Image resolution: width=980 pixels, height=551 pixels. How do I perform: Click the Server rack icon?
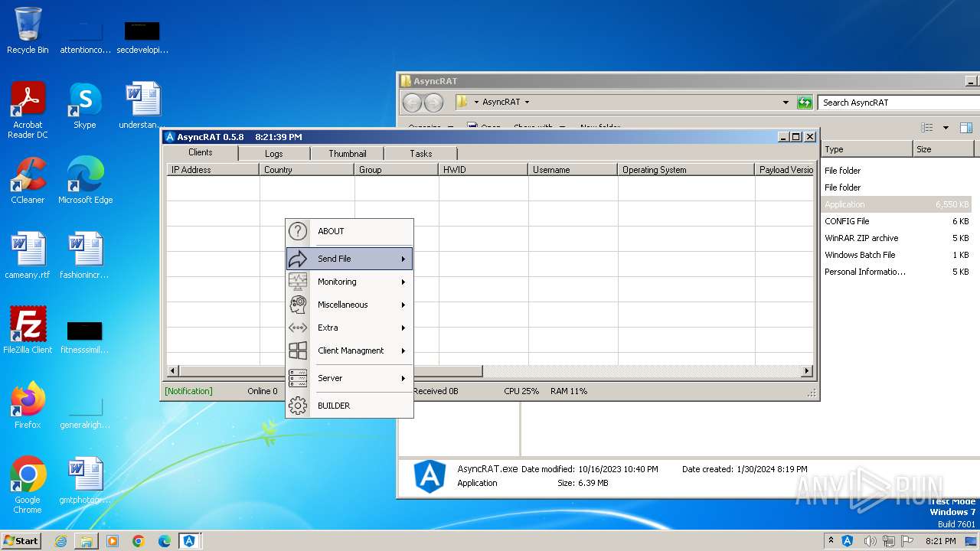pos(298,378)
